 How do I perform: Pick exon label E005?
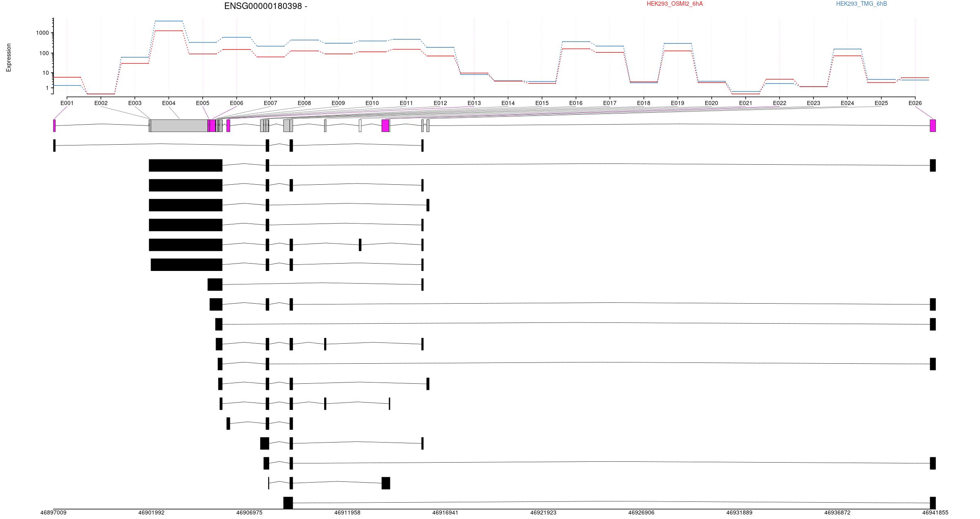[203, 103]
